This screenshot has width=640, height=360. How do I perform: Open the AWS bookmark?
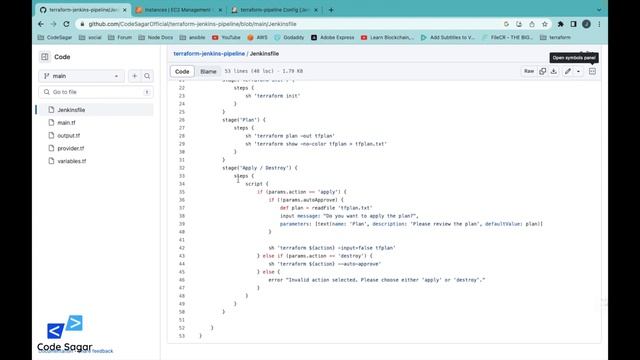point(257,37)
